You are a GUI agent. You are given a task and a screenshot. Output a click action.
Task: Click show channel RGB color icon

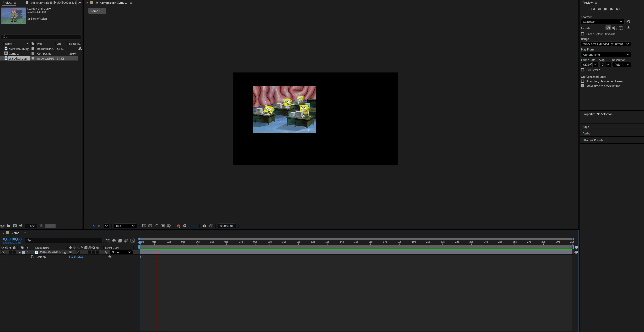(178, 226)
